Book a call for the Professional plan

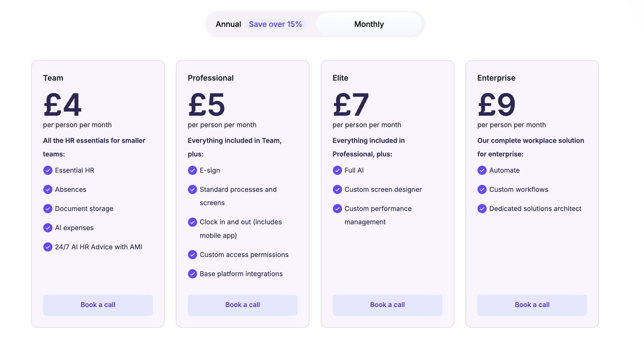(x=242, y=305)
